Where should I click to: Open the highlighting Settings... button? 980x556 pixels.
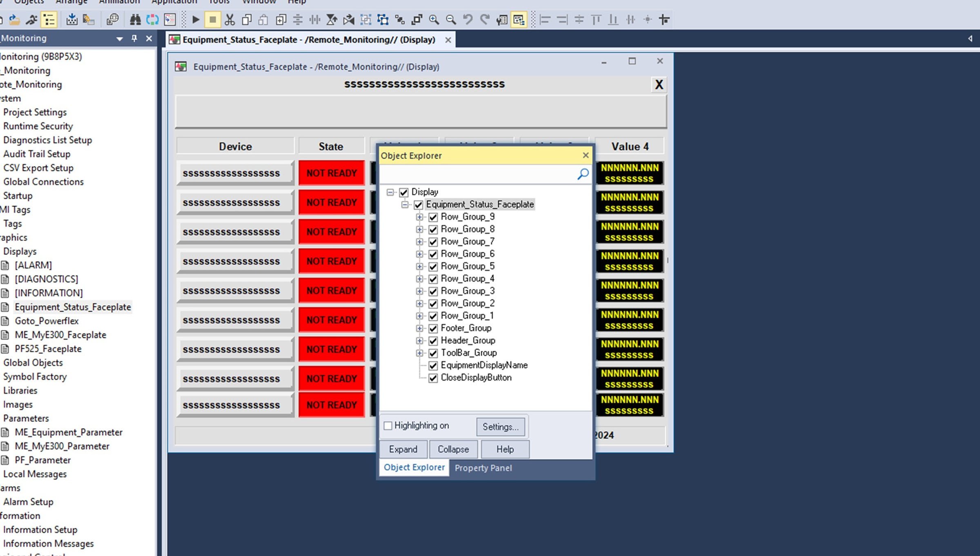tap(500, 427)
